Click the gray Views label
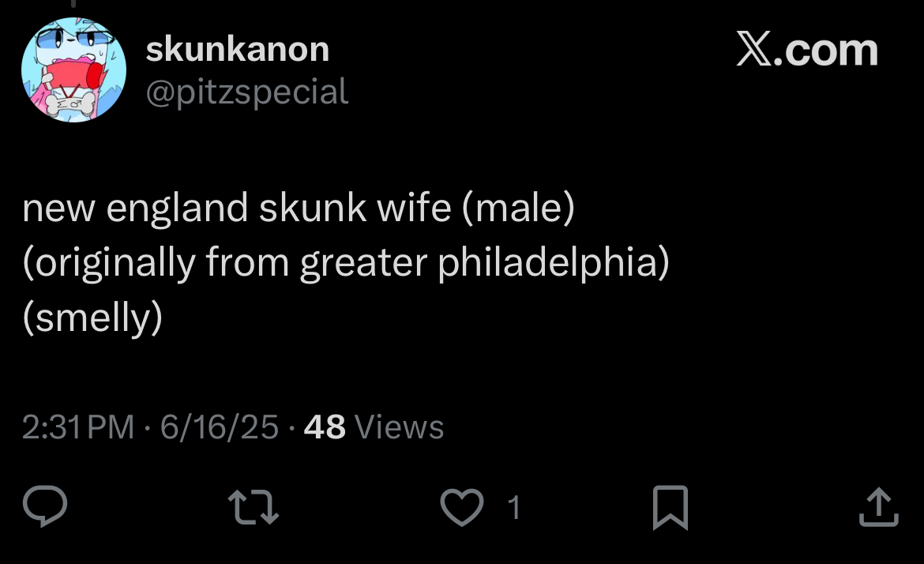Image resolution: width=924 pixels, height=564 pixels. (x=400, y=427)
